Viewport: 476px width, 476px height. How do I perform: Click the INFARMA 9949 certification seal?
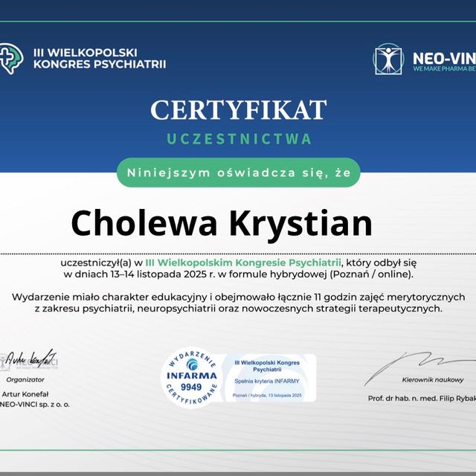tap(192, 377)
